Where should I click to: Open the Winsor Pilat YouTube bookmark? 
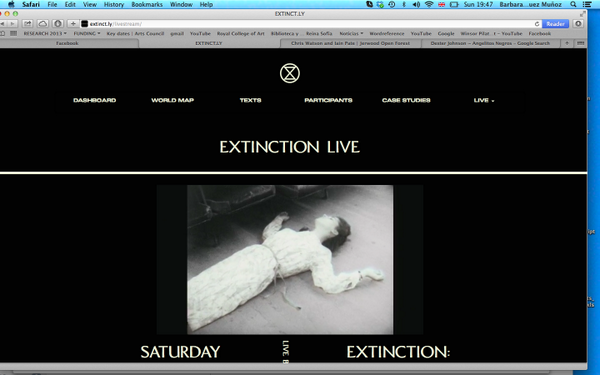pyautogui.click(x=491, y=34)
